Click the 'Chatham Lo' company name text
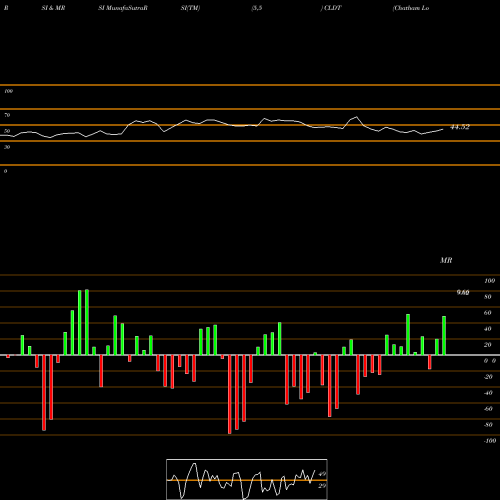The image size is (500, 500). click(x=411, y=8)
